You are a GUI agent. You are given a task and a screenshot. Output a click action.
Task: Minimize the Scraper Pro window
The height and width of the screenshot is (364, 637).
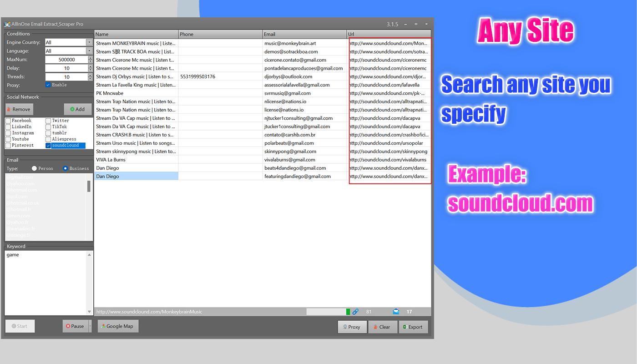(406, 24)
